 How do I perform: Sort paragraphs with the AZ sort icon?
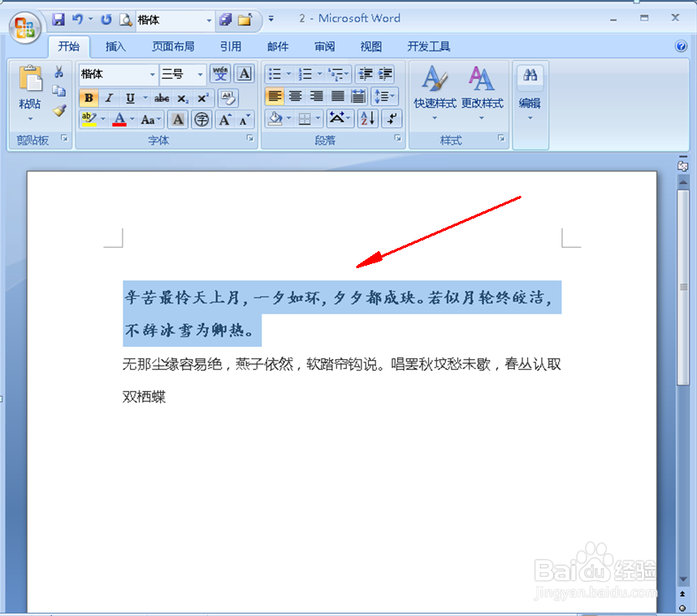coord(366,118)
